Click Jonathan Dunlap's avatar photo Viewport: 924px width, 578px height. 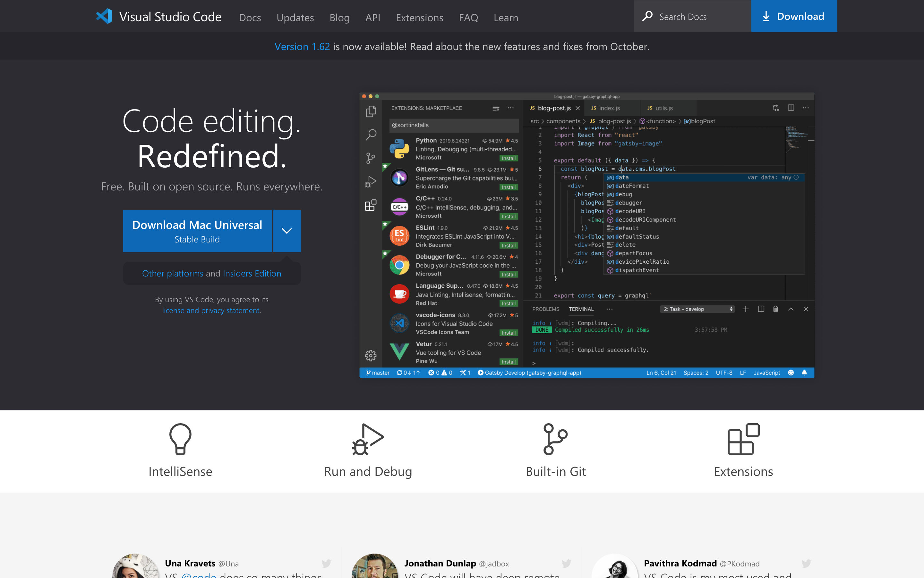375,566
